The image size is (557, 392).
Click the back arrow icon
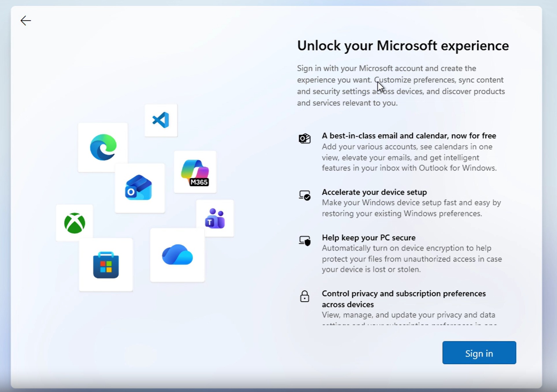click(25, 21)
